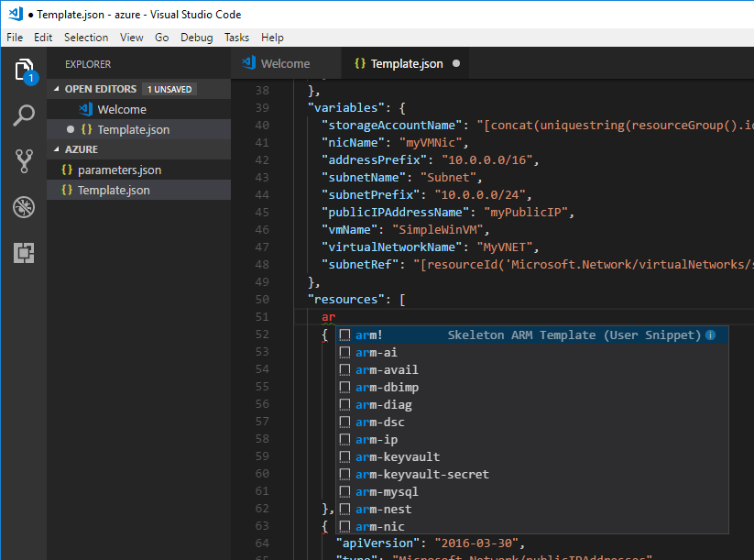Open the Go menu

pyautogui.click(x=161, y=38)
